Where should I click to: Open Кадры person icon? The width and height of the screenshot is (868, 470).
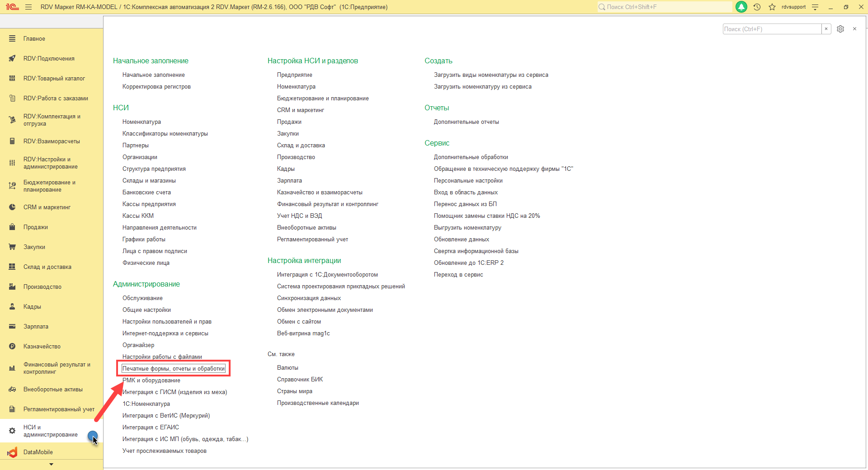click(12, 307)
